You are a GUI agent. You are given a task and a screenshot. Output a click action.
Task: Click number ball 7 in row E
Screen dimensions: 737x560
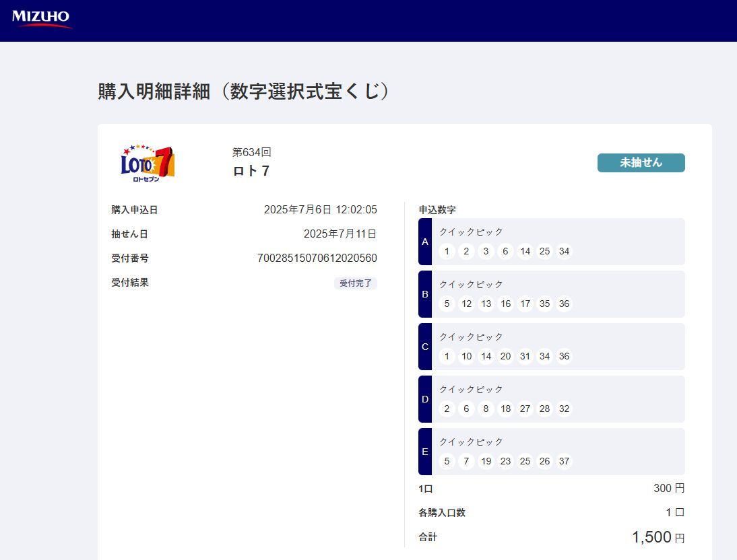[x=466, y=461]
